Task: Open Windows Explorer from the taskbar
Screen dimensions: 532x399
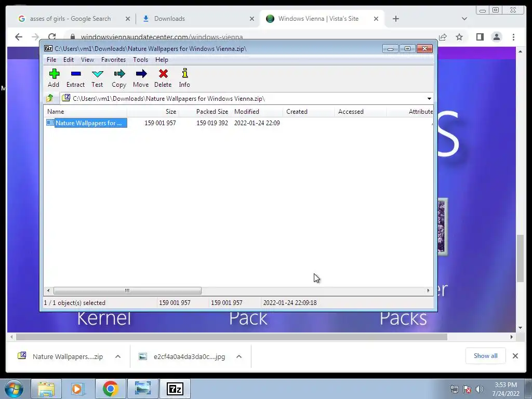Action: pyautogui.click(x=46, y=389)
